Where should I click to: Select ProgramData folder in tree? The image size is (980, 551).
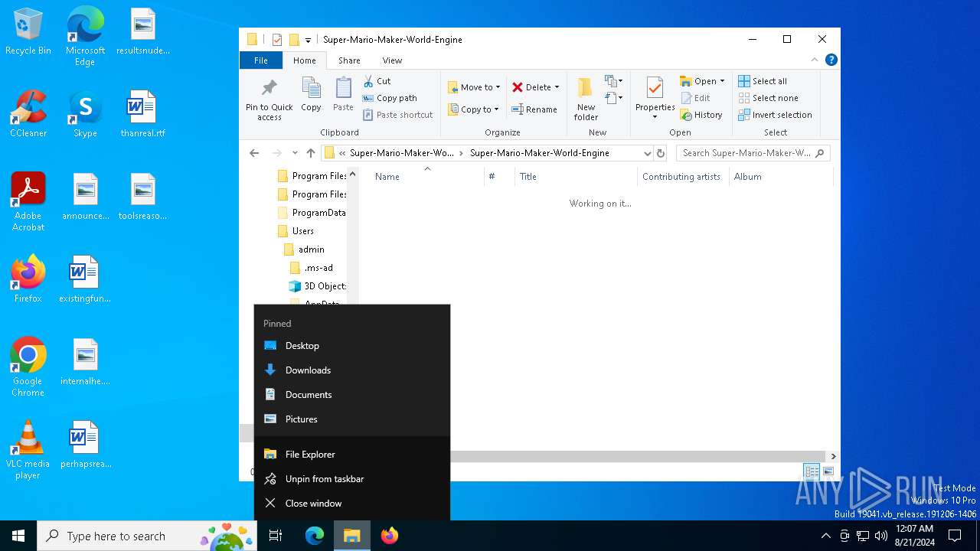(x=311, y=213)
